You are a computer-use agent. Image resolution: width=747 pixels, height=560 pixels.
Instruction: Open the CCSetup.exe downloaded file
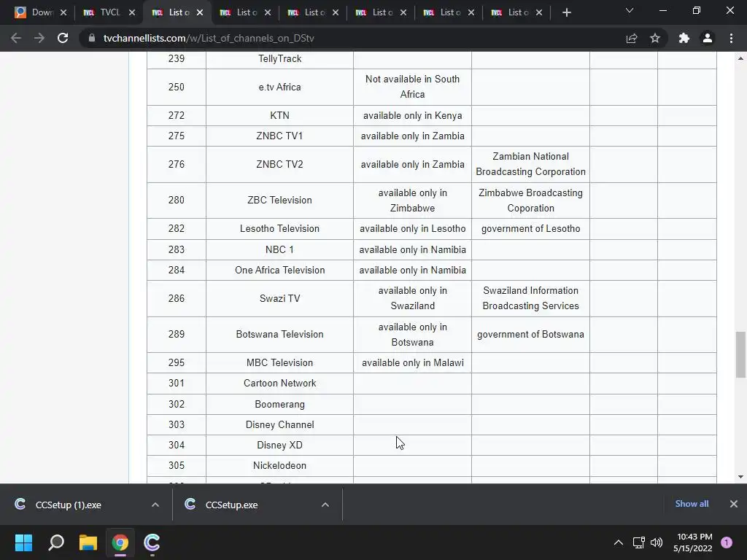(231, 505)
